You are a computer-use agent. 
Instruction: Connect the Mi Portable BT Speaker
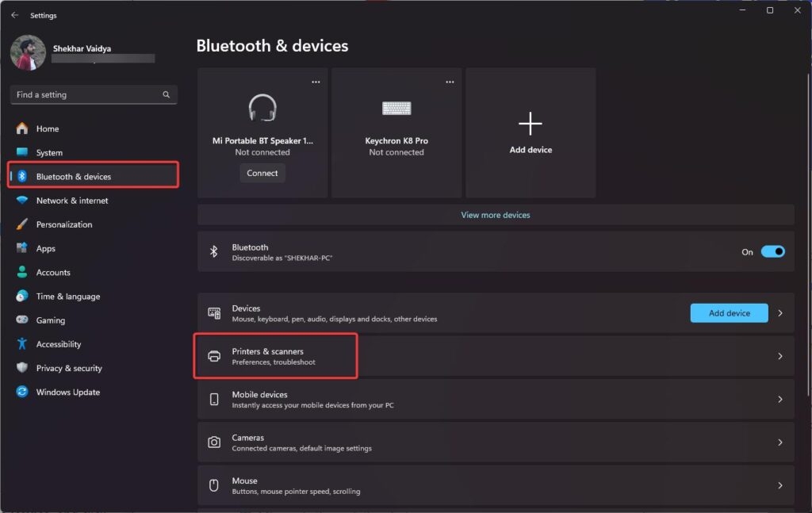coord(262,173)
